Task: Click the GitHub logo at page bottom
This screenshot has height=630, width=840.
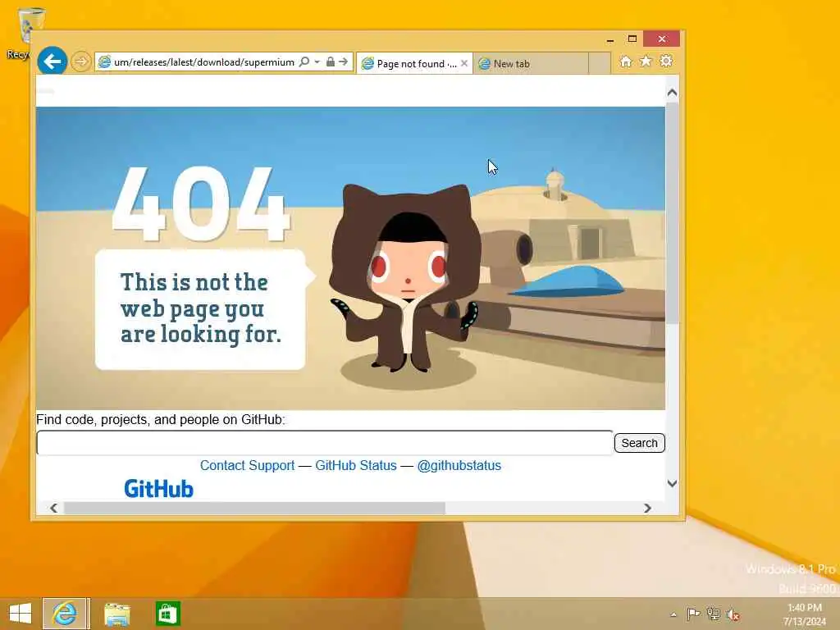Action: click(x=158, y=489)
